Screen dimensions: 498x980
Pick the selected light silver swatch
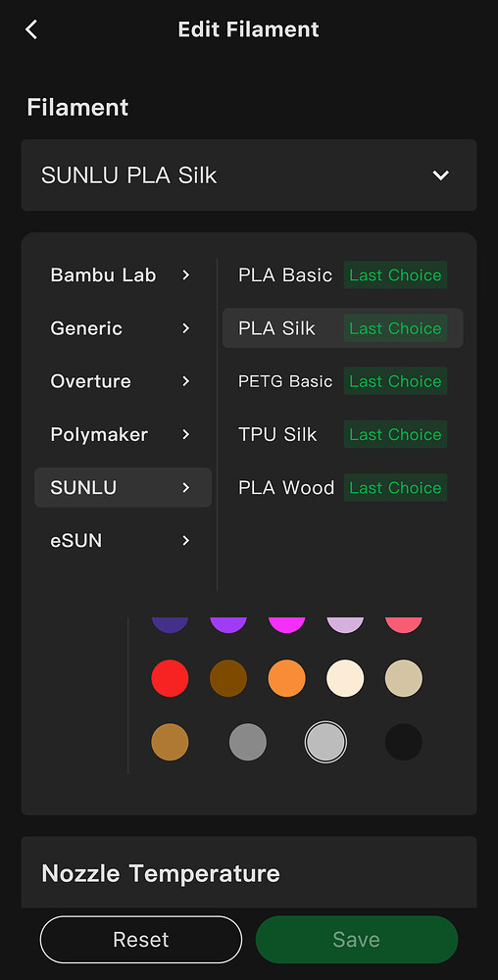click(x=325, y=742)
